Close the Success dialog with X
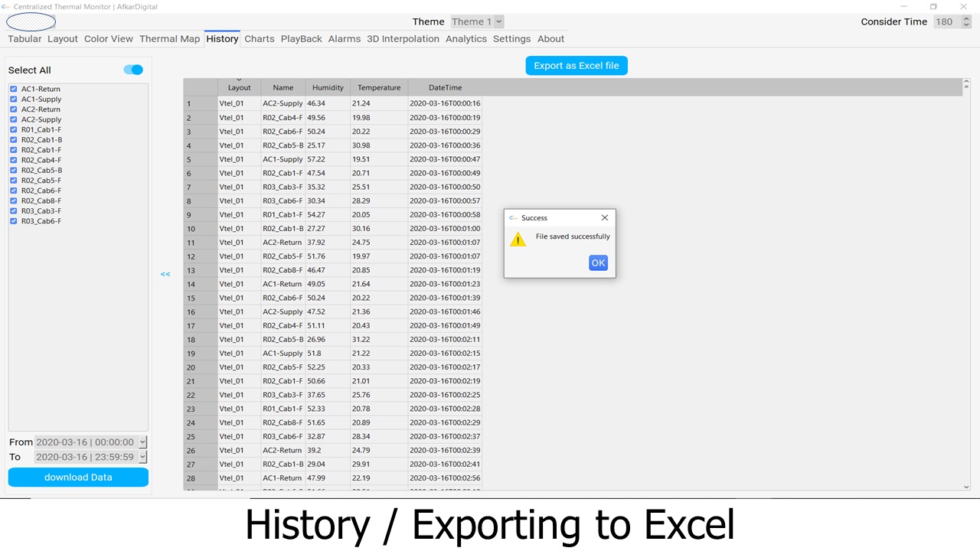980x551 pixels. coord(605,218)
